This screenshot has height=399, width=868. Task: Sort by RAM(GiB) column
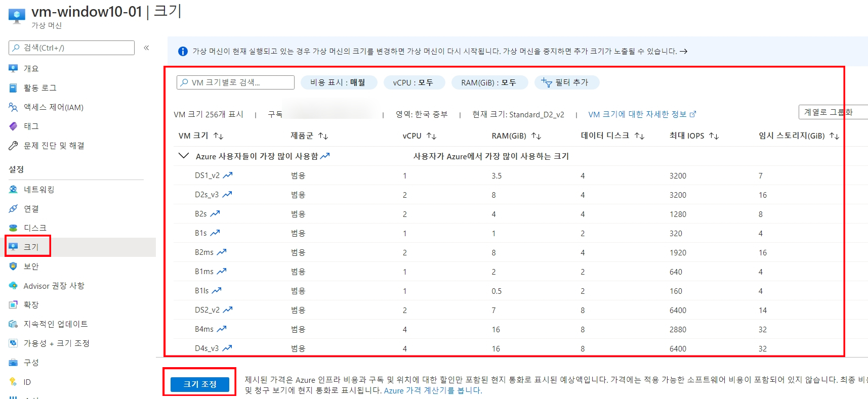click(x=517, y=136)
